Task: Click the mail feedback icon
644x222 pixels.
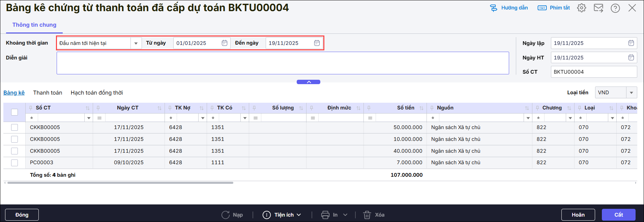Action: coord(598,8)
